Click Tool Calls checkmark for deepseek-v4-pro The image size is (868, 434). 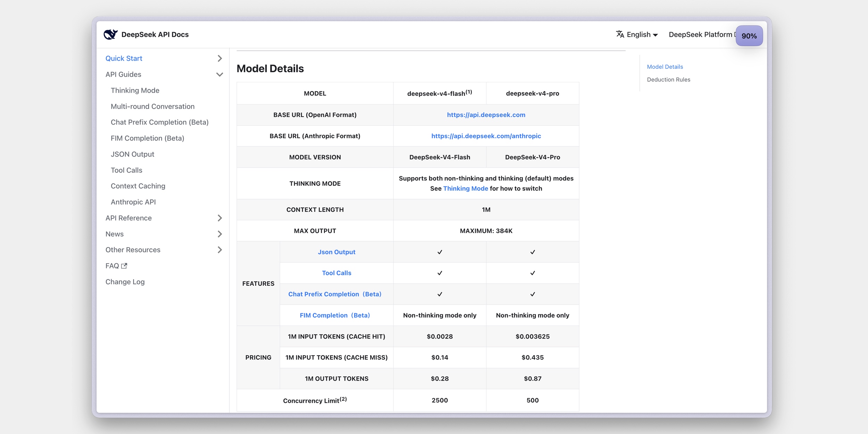(532, 273)
